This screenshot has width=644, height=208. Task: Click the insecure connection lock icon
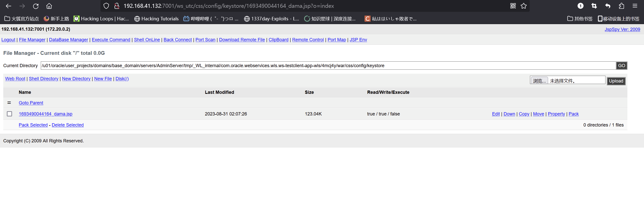(117, 6)
